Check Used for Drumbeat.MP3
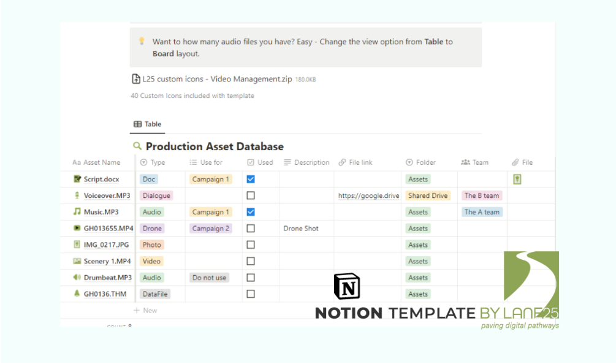 coord(251,278)
